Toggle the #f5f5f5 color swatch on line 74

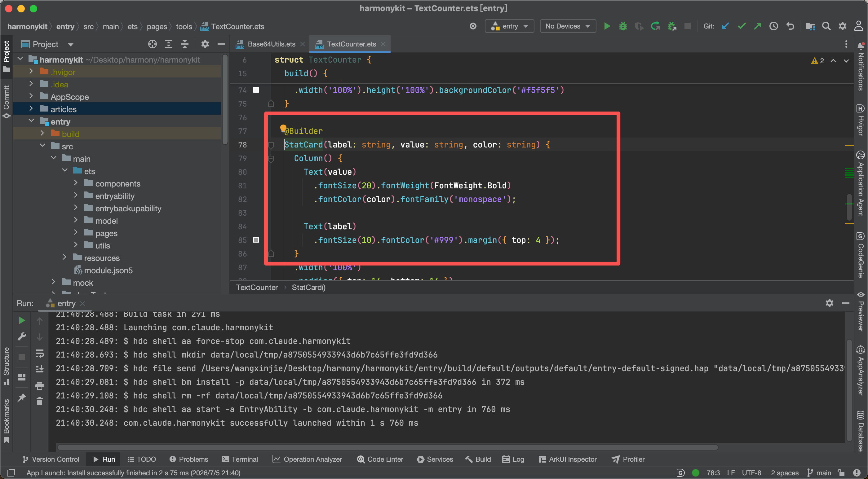click(x=256, y=90)
